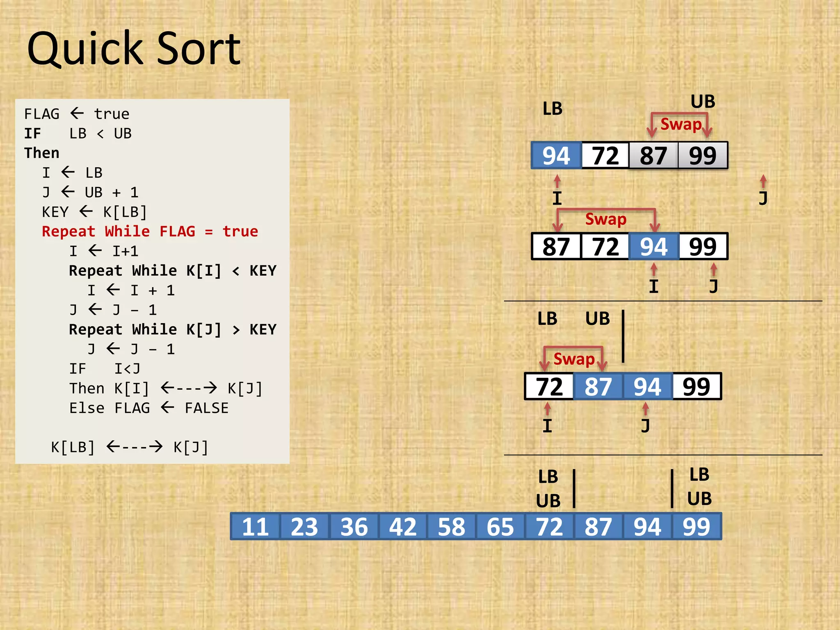Screen dimensions: 840x630
Task: Click the 72 cell in third array
Action: (x=550, y=387)
